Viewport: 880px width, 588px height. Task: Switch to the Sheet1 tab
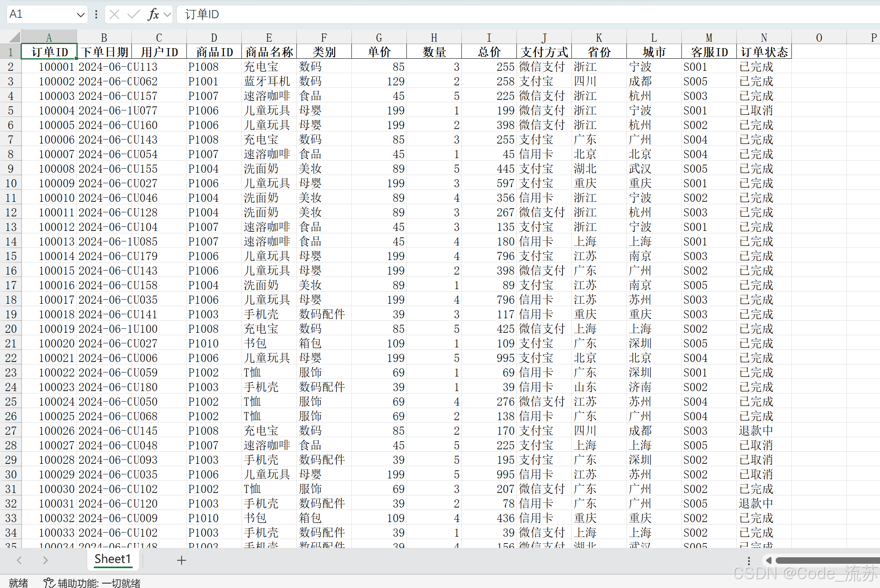(113, 559)
